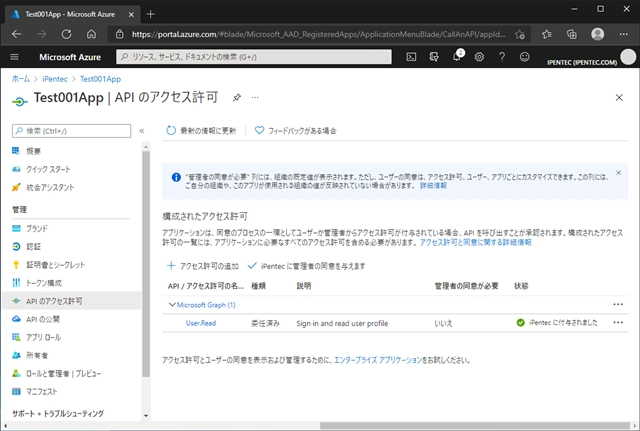The height and width of the screenshot is (431, 640).
Task: Select API のアクセス許可 menu item
Action: 71,301
